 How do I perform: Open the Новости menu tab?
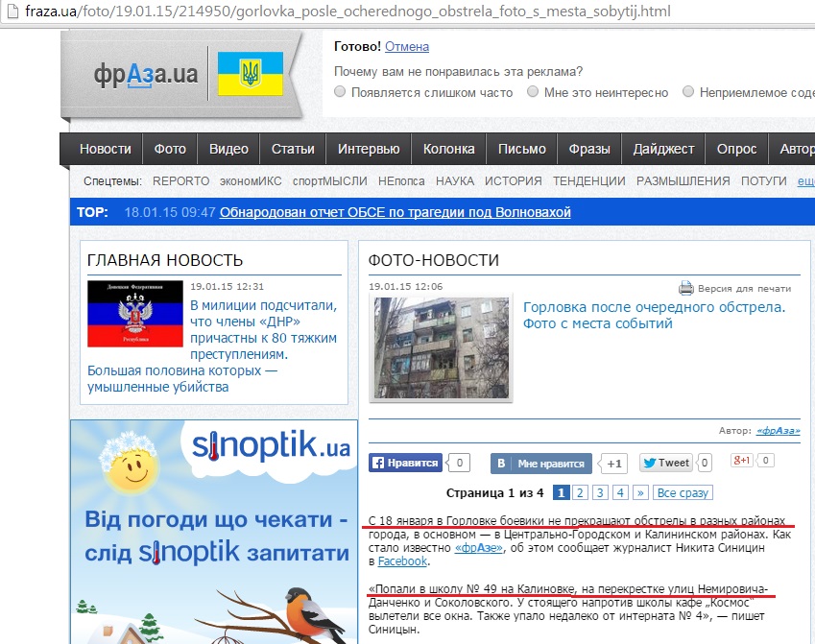pos(106,149)
